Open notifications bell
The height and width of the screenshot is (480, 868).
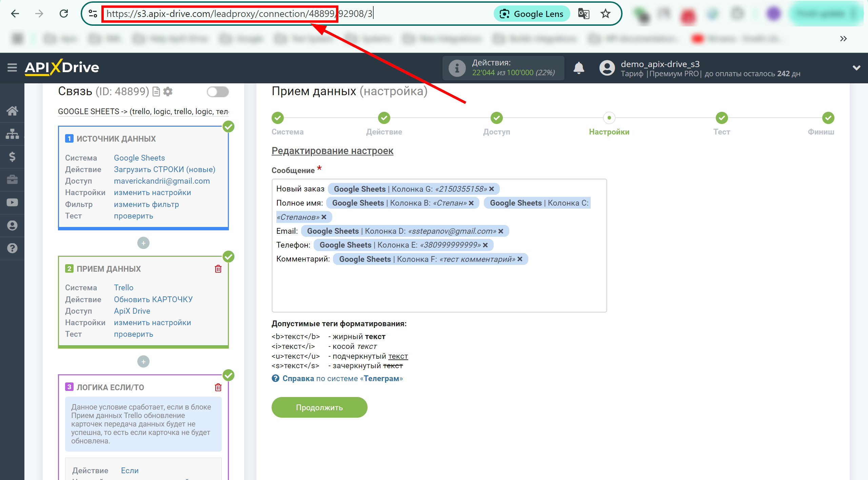(579, 68)
